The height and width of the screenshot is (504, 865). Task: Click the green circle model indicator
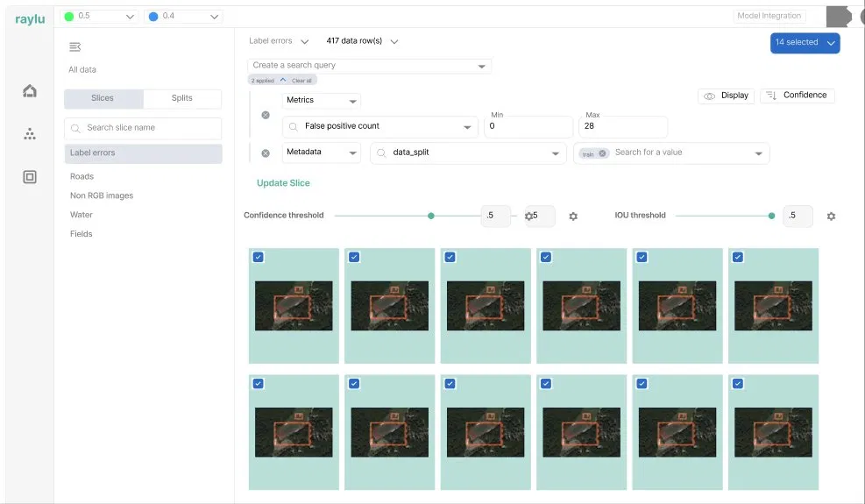(x=69, y=17)
